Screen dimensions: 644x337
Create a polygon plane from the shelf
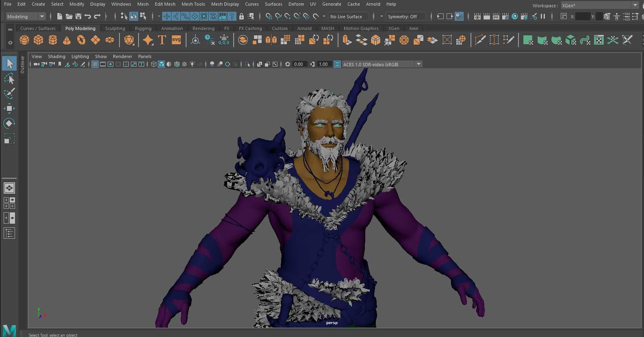pyautogui.click(x=95, y=40)
